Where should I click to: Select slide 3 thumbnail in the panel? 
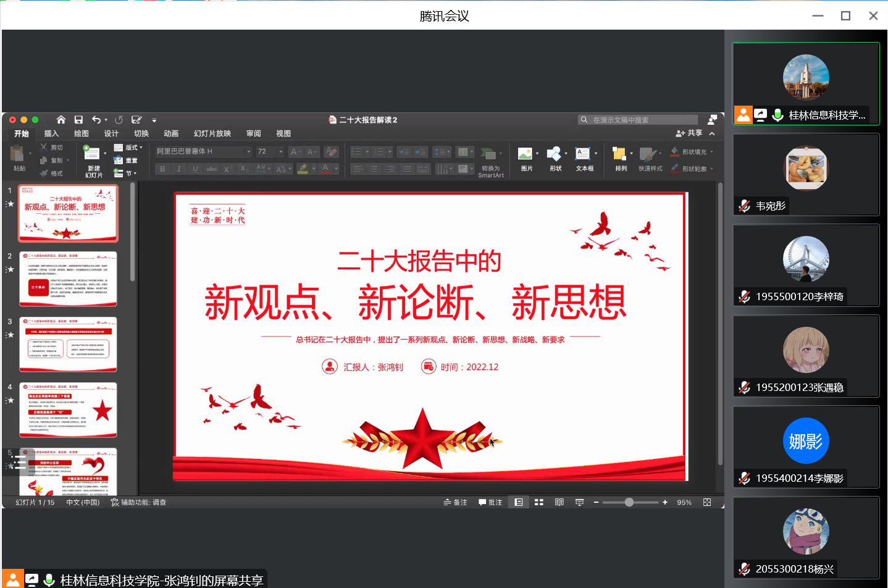pos(68,344)
